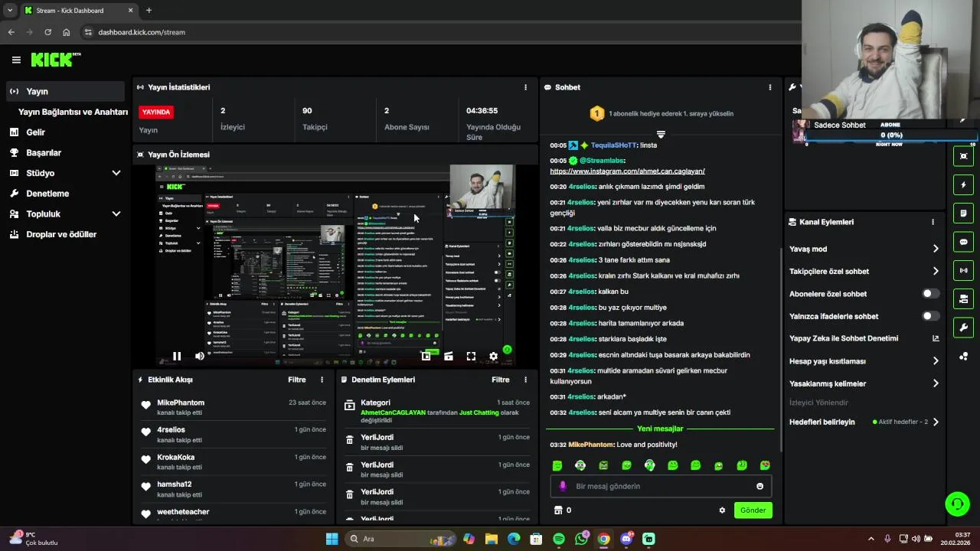Toggle theater mode on the preview player
This screenshot has width=980, height=551.
pyautogui.click(x=449, y=356)
